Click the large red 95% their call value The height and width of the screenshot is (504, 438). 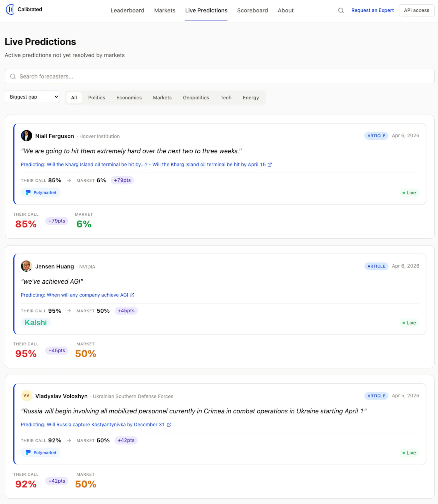26,354
